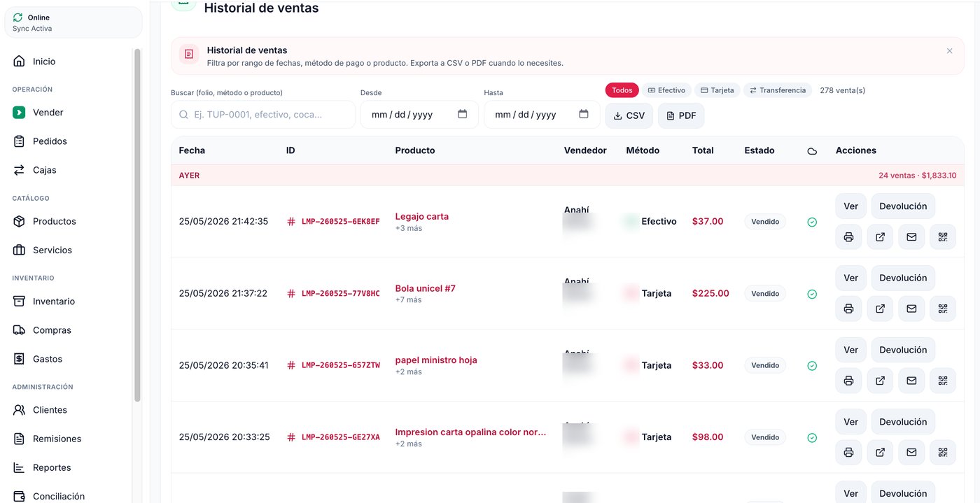Go to Inventario in the sidebar

tap(54, 302)
